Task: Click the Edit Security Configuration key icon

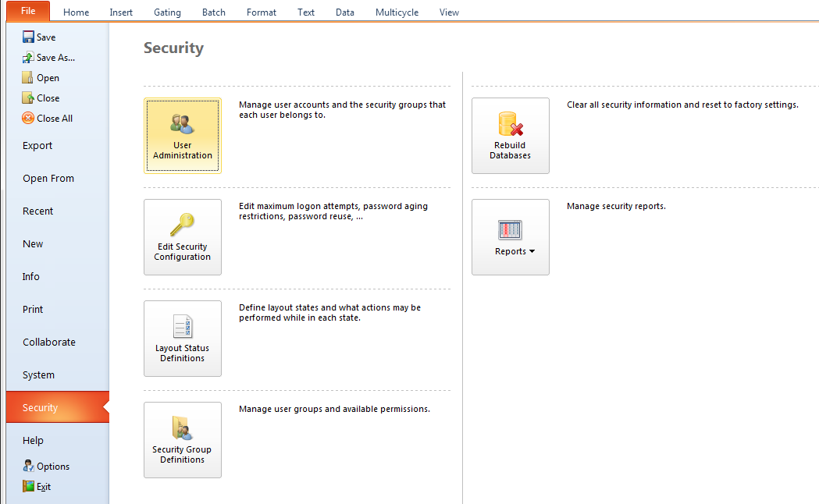Action: click(182, 225)
